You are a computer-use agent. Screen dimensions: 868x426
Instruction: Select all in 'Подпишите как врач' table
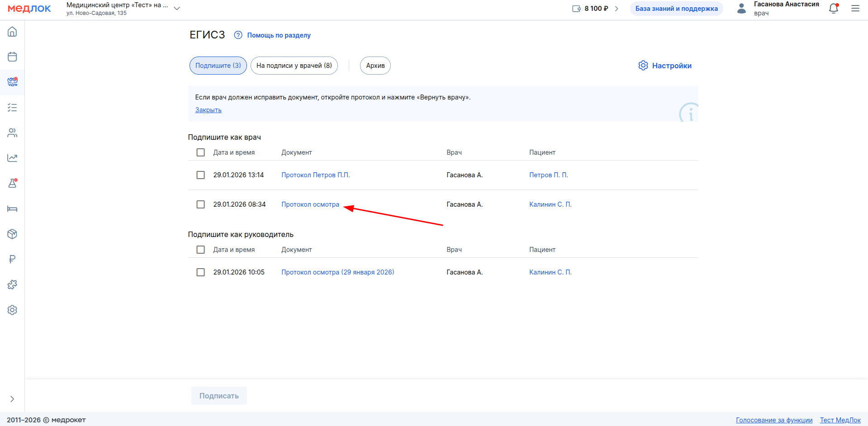click(200, 152)
